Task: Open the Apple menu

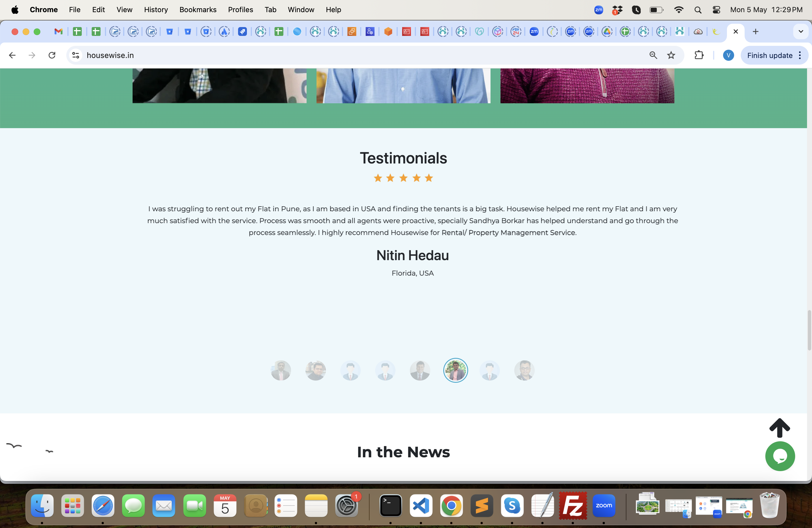Action: pos(15,10)
